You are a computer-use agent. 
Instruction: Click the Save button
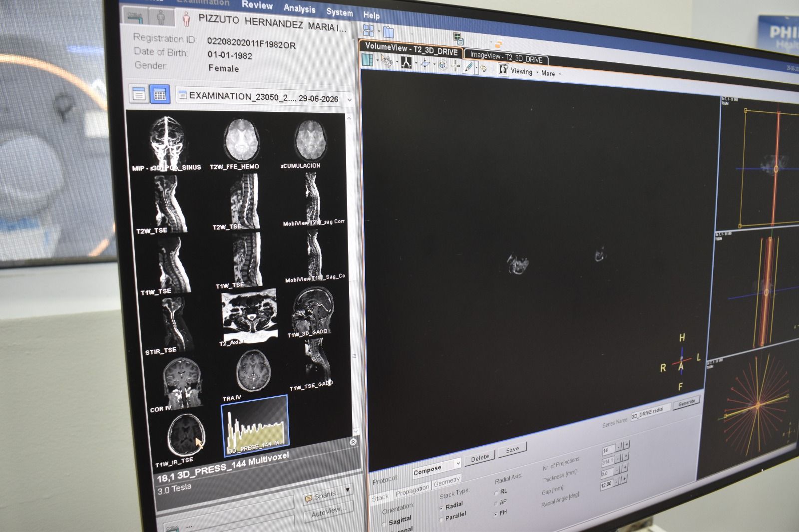tap(513, 449)
